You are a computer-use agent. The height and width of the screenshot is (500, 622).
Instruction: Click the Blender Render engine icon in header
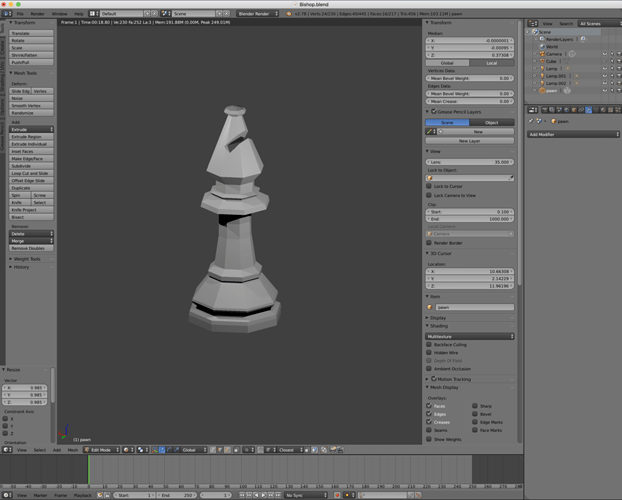[289, 13]
